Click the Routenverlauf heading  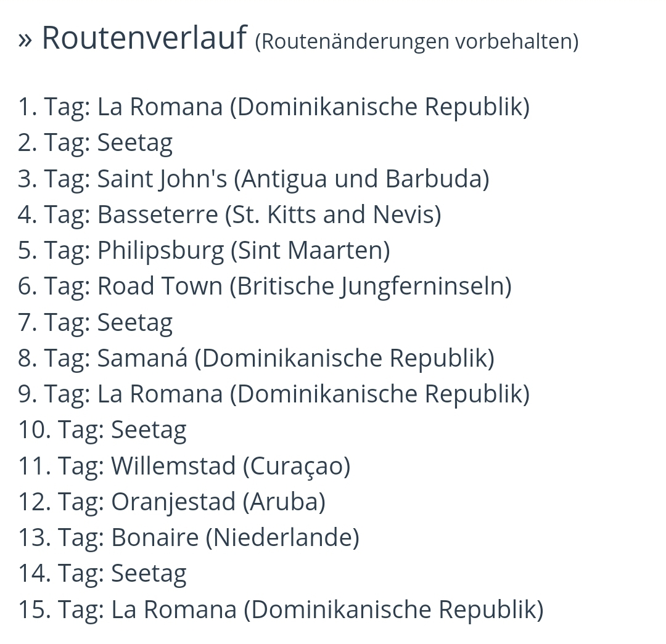[x=144, y=38]
